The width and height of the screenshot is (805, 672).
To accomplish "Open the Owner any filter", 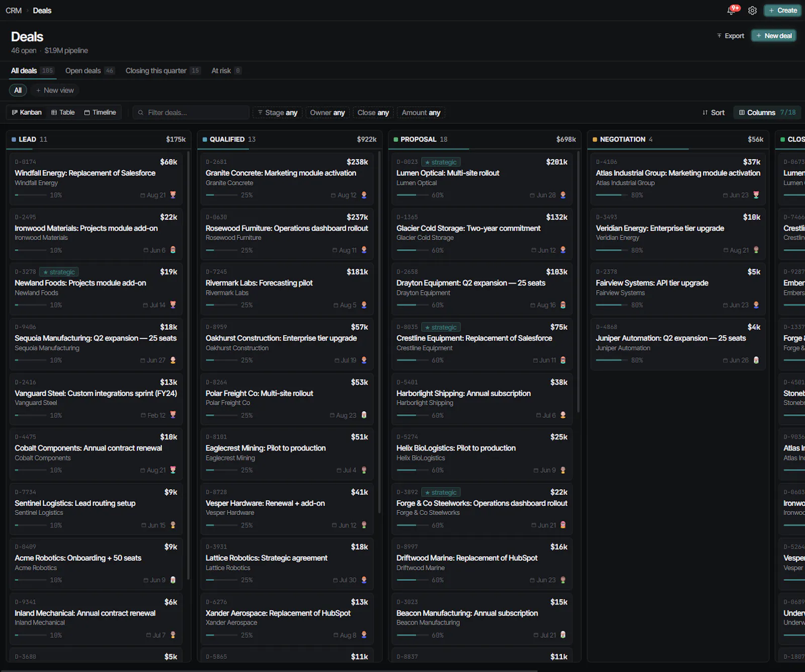I will coord(328,113).
